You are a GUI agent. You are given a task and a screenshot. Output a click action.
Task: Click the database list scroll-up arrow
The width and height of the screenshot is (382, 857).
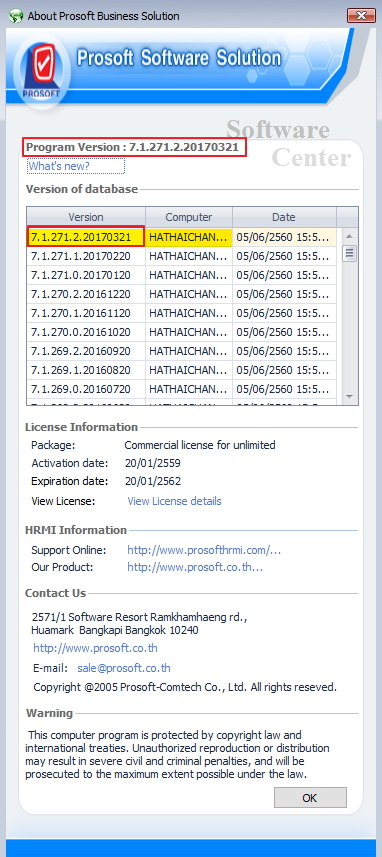click(350, 237)
